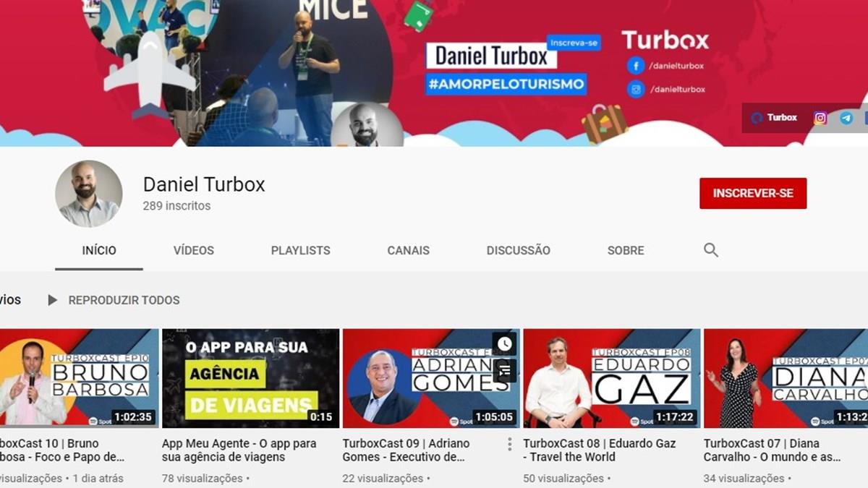
Task: Subscribe with the INSCREVER-SE button
Action: pyautogui.click(x=752, y=194)
